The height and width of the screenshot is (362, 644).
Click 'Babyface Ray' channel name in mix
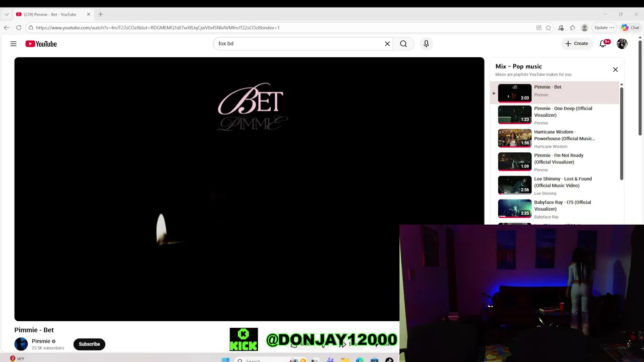[x=546, y=217]
